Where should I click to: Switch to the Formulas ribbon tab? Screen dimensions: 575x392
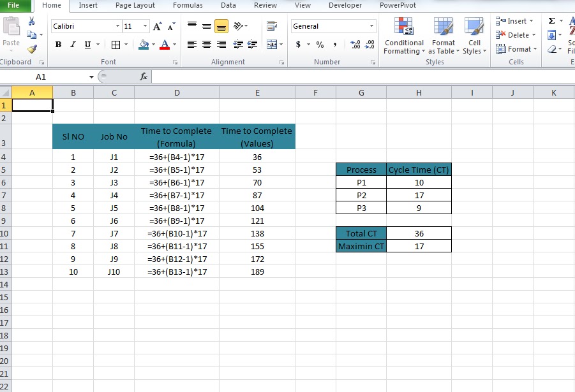[x=188, y=5]
